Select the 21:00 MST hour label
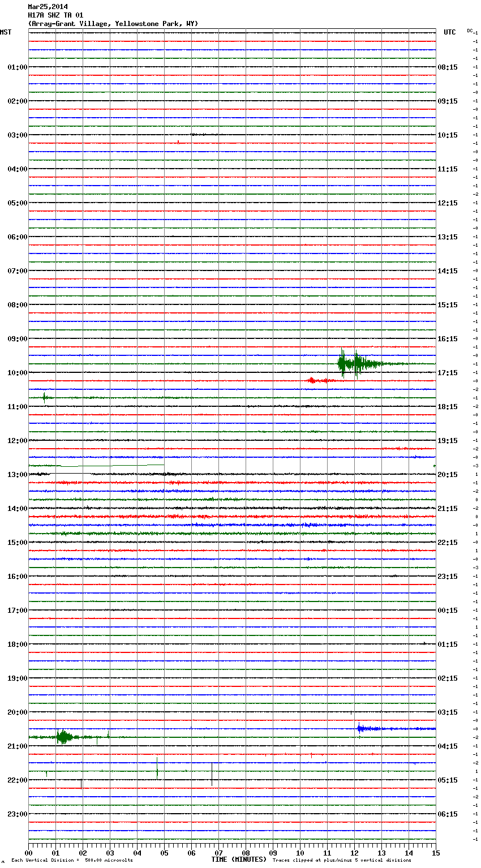481x868 pixels. [x=17, y=746]
